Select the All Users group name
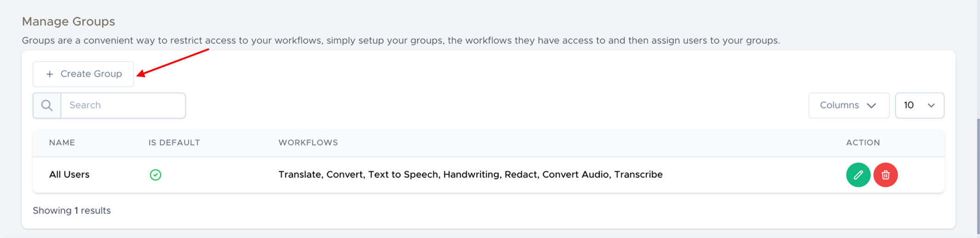The height and width of the screenshot is (238, 980). coord(69,175)
